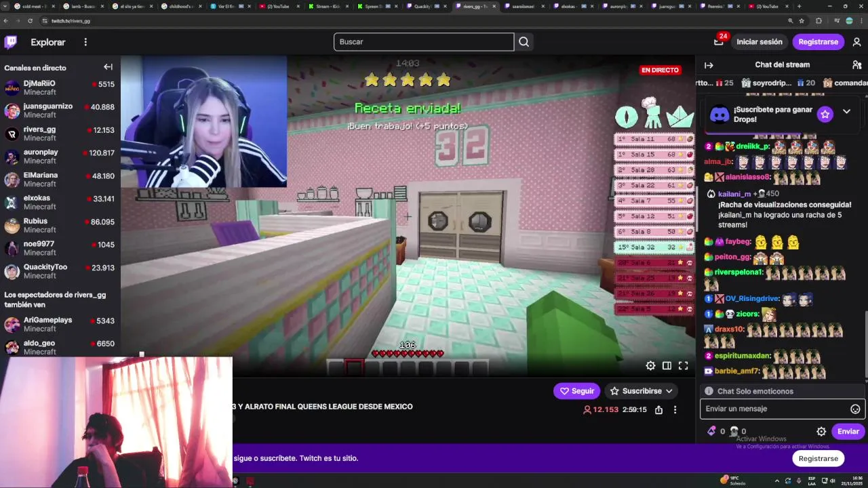Open the chat community users icon
Screen dimensions: 868x488
[x=856, y=65]
